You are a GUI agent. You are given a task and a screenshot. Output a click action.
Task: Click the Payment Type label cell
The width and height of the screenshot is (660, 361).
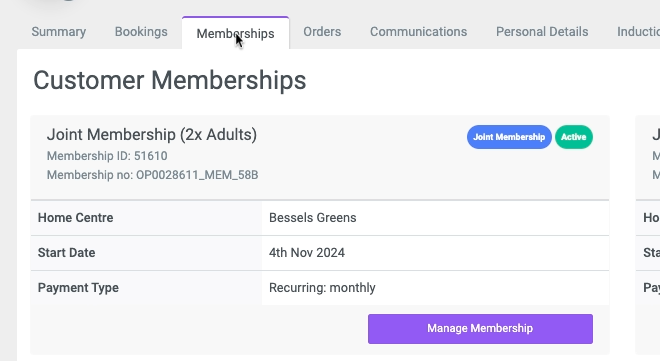(x=146, y=288)
